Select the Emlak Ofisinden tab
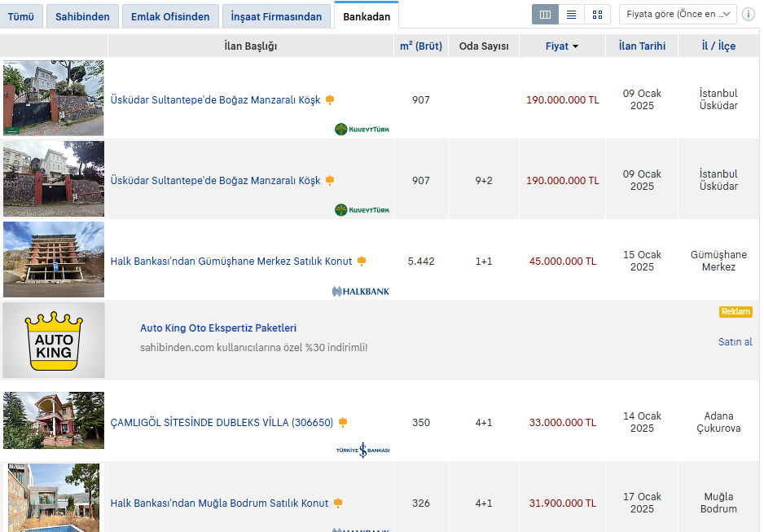The height and width of the screenshot is (532, 764). tap(170, 16)
